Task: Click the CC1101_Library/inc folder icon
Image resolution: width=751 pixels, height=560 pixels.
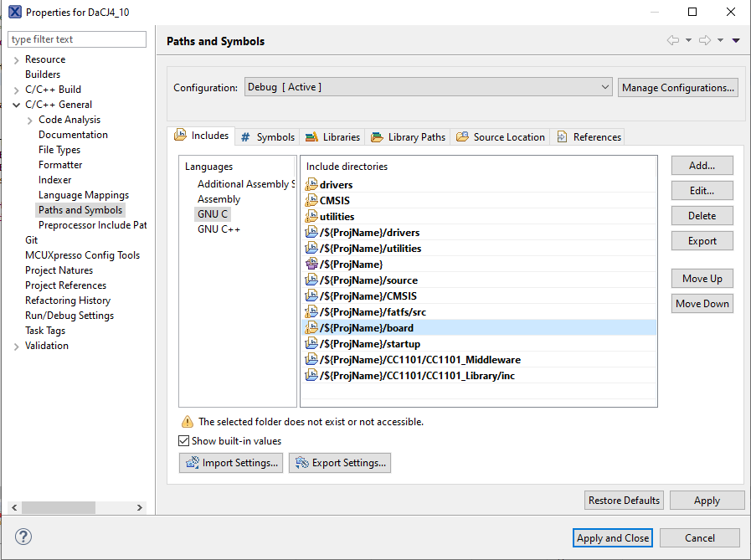Action: click(x=311, y=375)
